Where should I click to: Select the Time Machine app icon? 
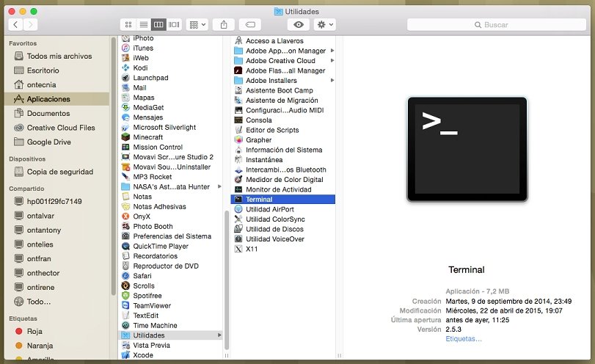tap(125, 325)
